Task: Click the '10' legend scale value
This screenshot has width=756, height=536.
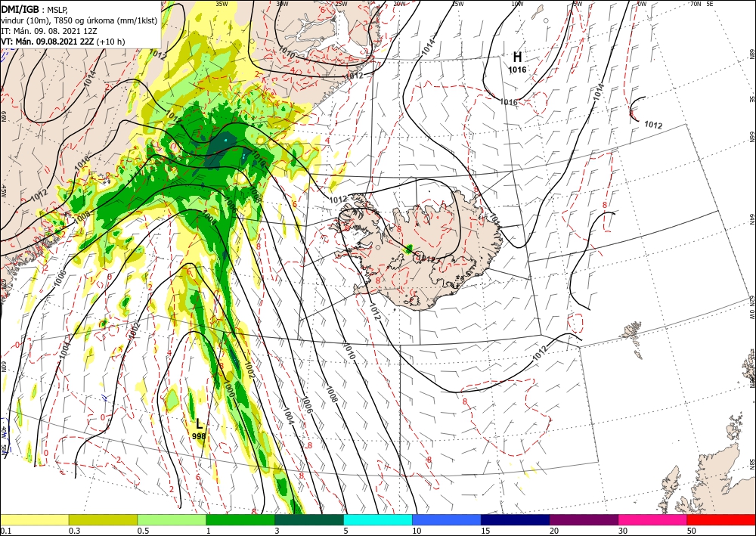Action: click(x=417, y=531)
